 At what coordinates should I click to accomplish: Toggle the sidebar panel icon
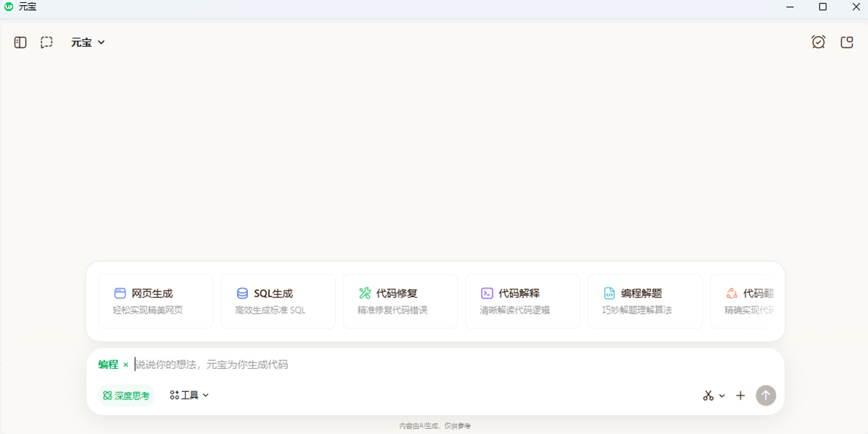(x=20, y=42)
